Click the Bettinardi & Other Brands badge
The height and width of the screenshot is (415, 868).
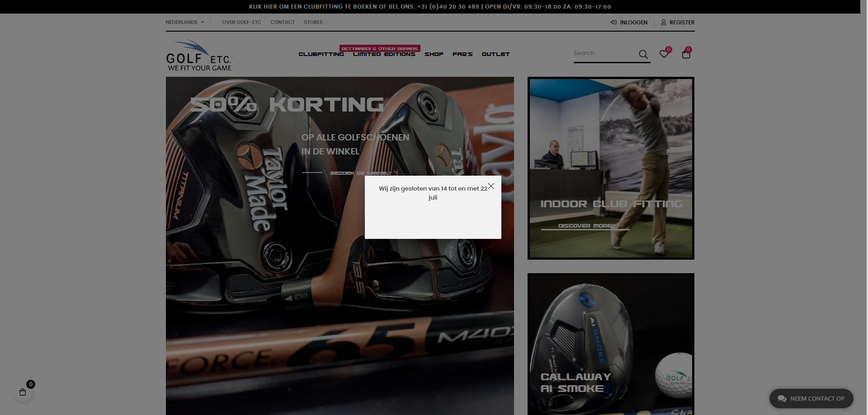point(380,48)
